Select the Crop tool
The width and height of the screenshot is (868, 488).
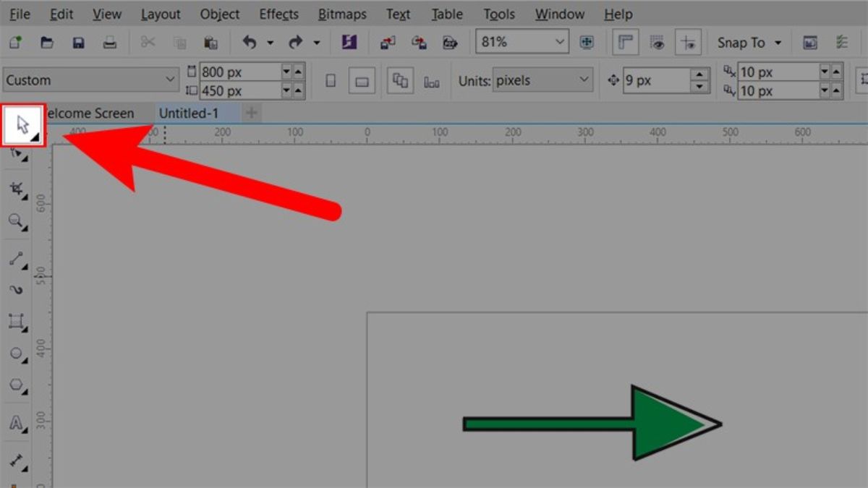(x=17, y=190)
